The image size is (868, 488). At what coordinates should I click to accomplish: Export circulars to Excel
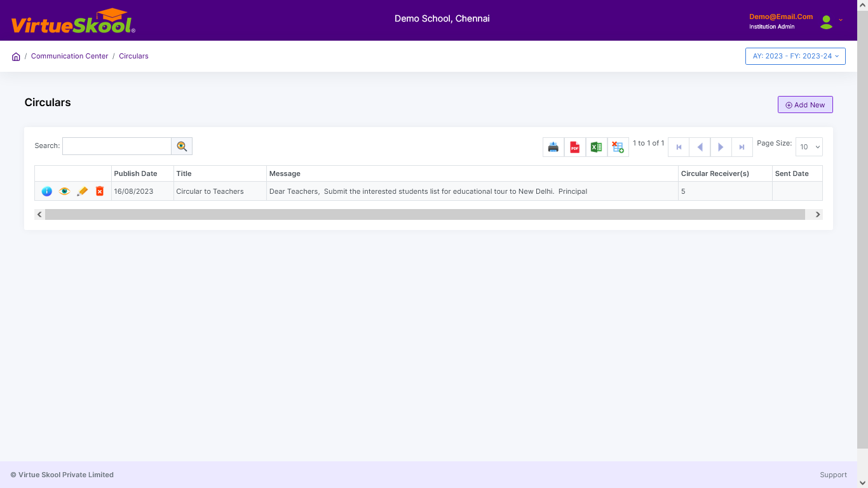597,147
